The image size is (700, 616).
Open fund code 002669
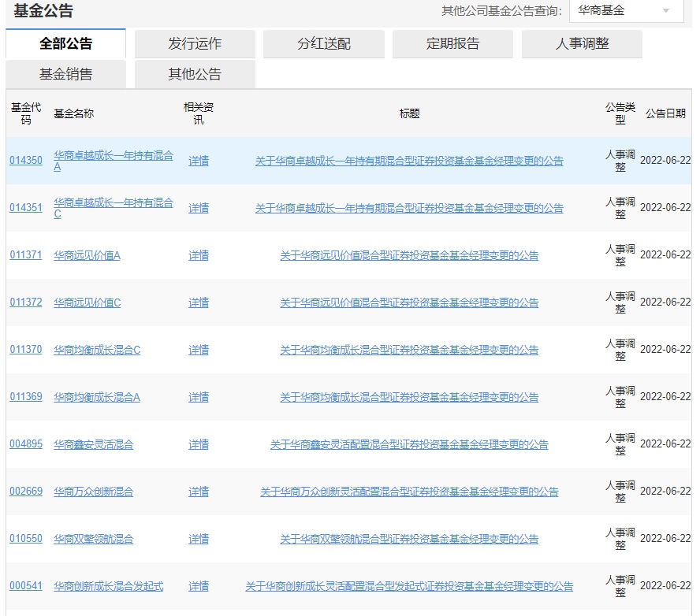(x=26, y=492)
